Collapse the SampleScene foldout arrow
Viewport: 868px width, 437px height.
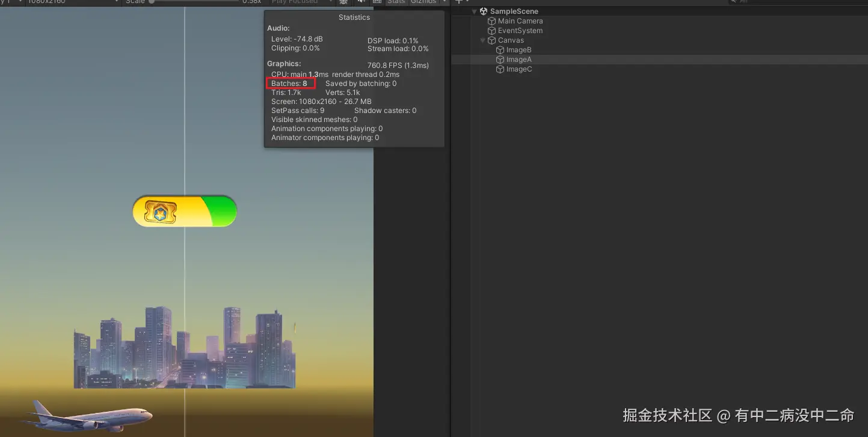474,11
